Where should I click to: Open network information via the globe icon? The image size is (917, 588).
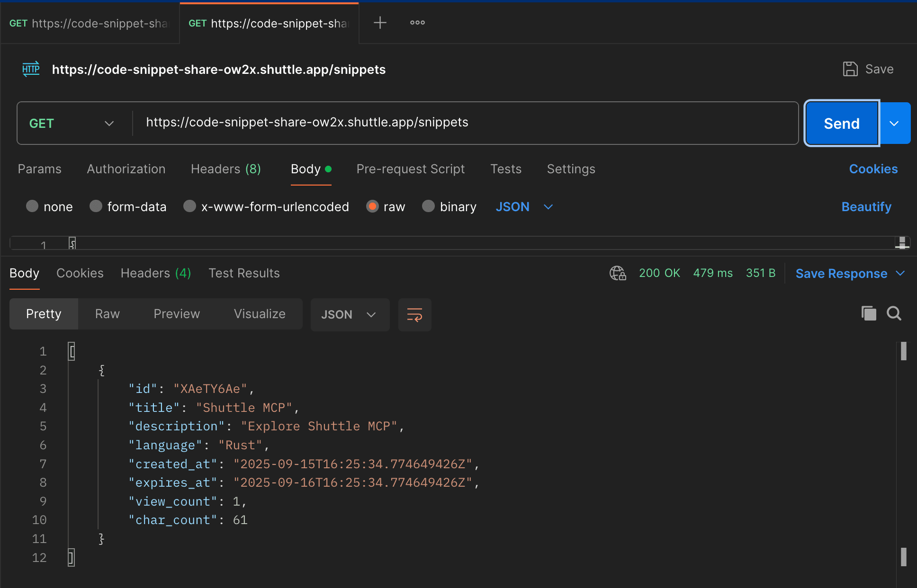tap(617, 273)
